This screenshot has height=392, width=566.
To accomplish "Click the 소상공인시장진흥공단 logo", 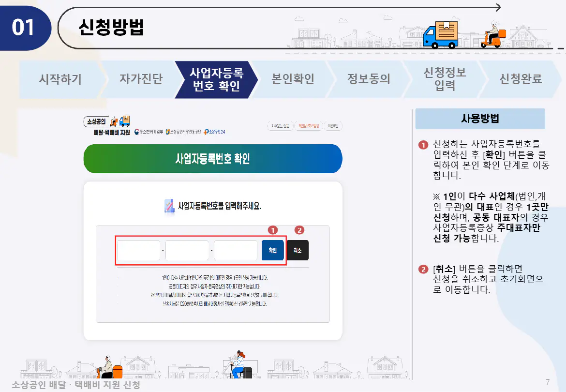I will point(183,132).
